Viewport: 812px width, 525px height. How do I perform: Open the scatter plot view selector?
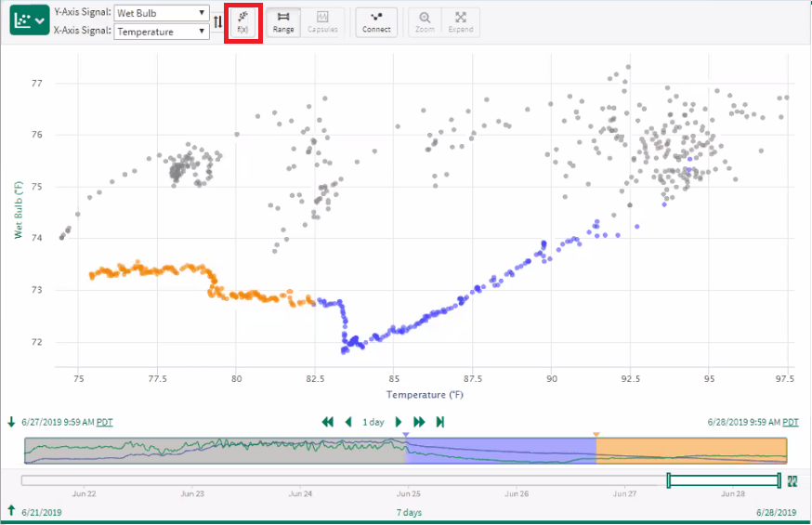tap(29, 20)
